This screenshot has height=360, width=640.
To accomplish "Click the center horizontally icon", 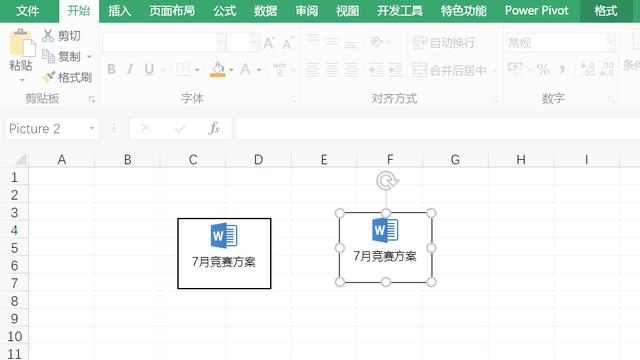I will pos(332,70).
